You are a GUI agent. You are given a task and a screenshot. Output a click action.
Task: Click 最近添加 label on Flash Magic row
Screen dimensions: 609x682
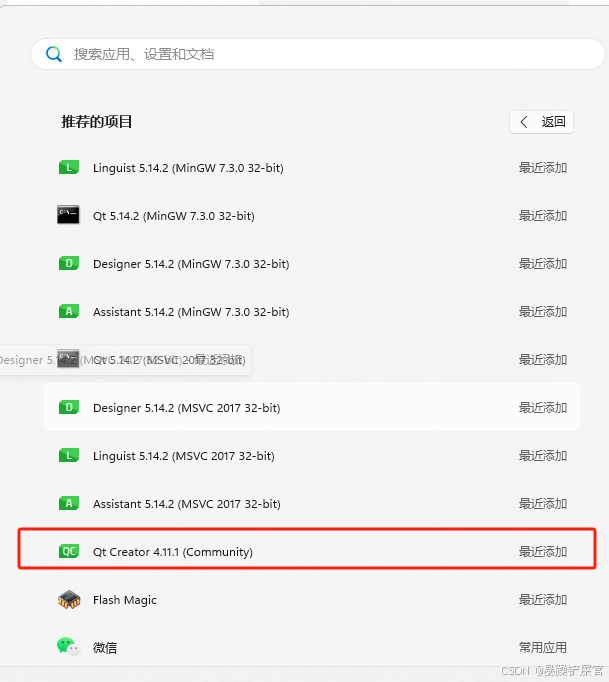click(x=543, y=600)
